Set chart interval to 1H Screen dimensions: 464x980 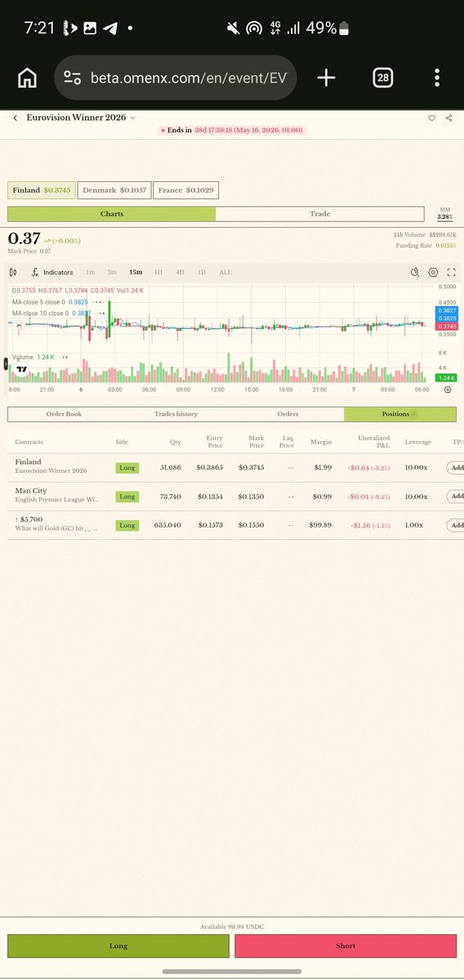tap(158, 272)
